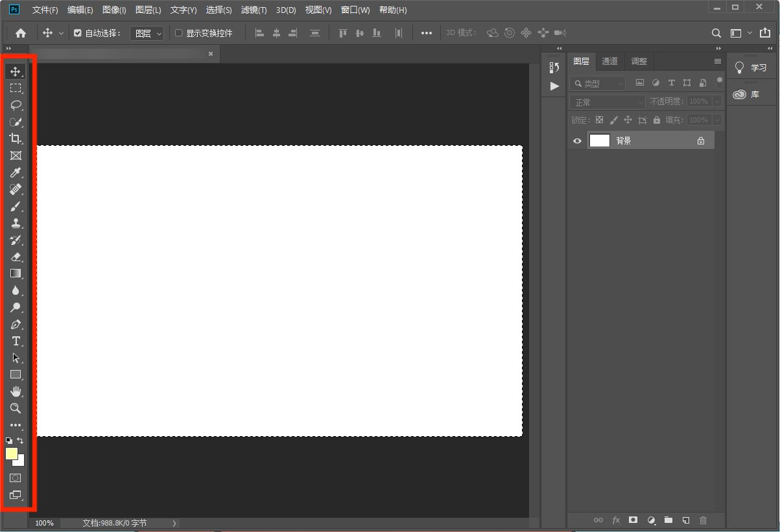780x532 pixels.
Task: Click the yellow foreground color swatch
Action: [11, 453]
